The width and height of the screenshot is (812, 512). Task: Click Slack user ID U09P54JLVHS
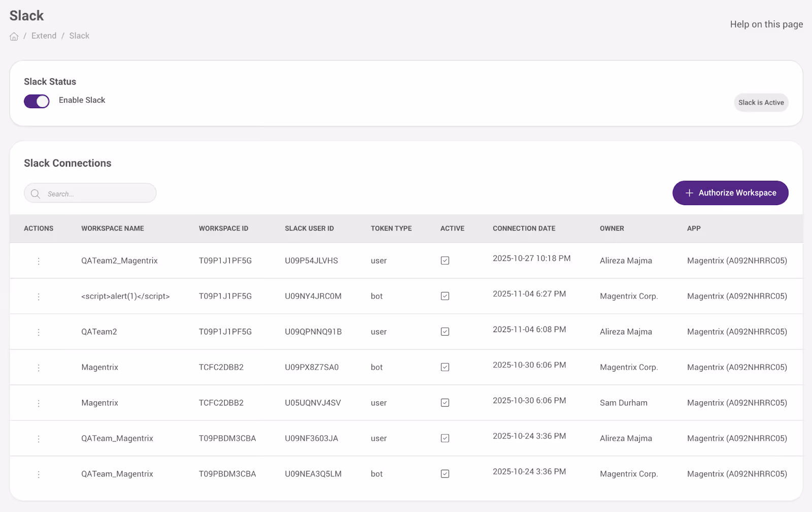click(311, 261)
